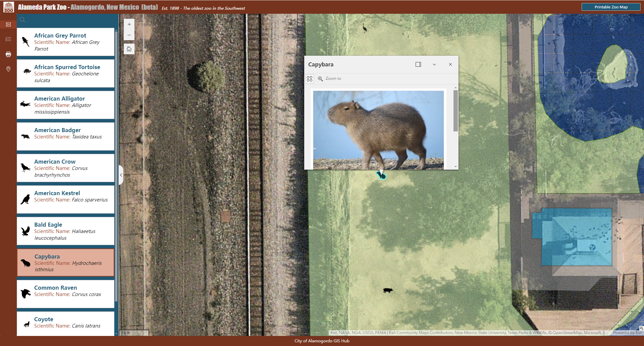
Task: Dock the Capybara popup using the dock icon
Action: (x=418, y=64)
